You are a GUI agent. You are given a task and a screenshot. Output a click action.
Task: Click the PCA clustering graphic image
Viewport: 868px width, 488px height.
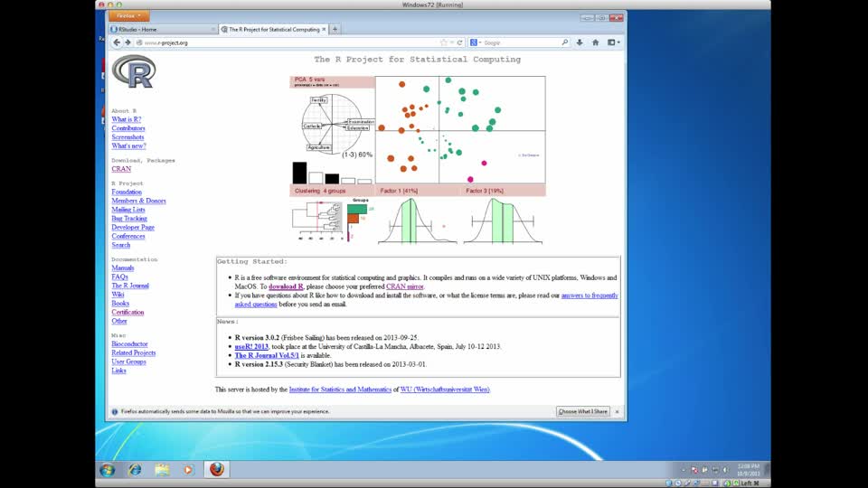[x=418, y=161]
